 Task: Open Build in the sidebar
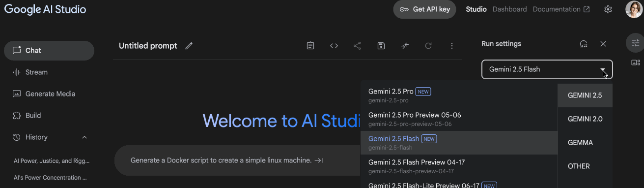[49, 115]
